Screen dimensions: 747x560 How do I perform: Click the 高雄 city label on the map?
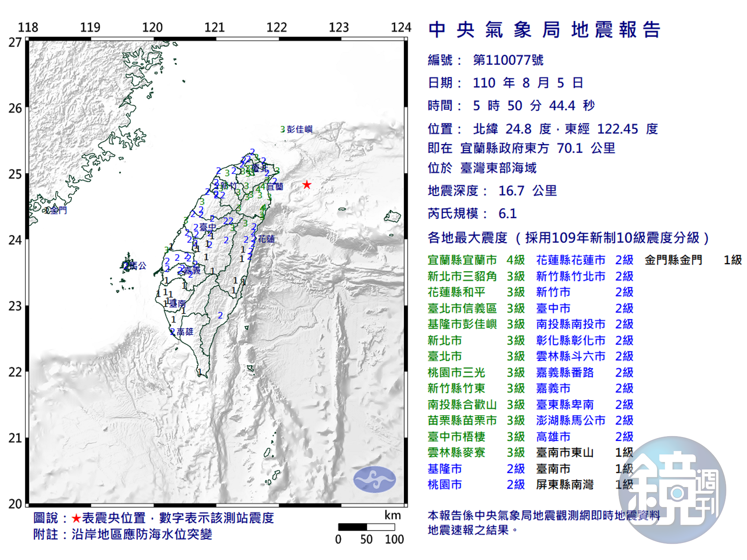(x=185, y=332)
